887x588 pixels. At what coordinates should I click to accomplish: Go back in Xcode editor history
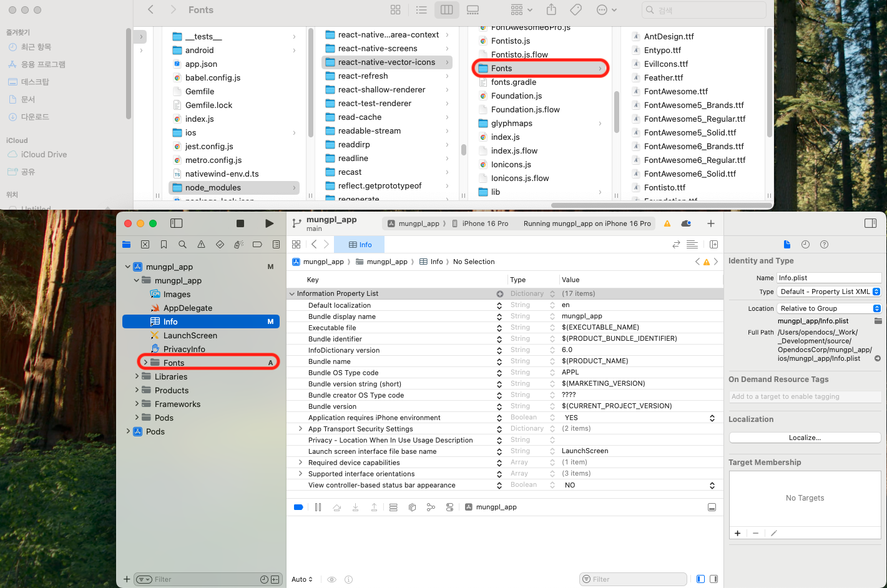(314, 245)
